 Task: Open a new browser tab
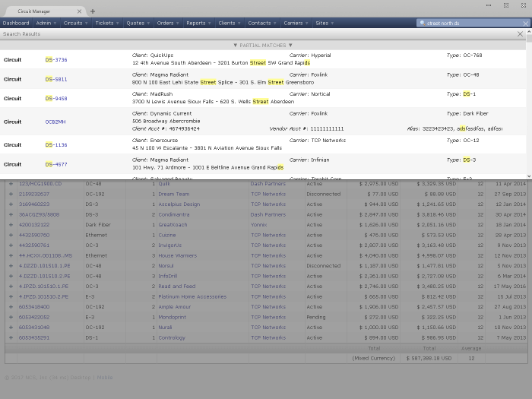point(93,11)
